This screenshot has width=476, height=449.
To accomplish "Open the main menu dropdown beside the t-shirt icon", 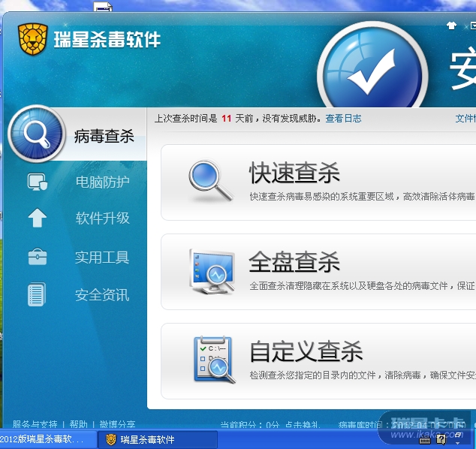I will [x=473, y=26].
